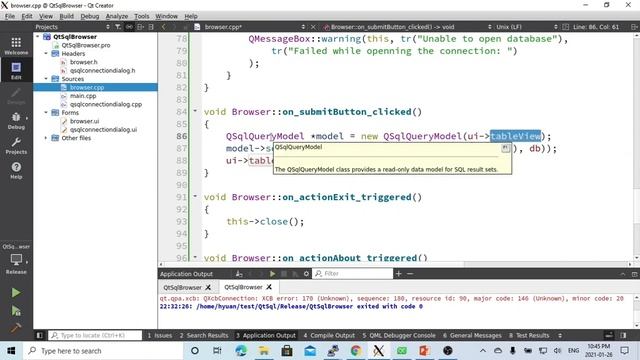Image resolution: width=640 pixels, height=360 pixels.
Task: Re-run application in Application Output toolbar
Action: click(x=272, y=273)
